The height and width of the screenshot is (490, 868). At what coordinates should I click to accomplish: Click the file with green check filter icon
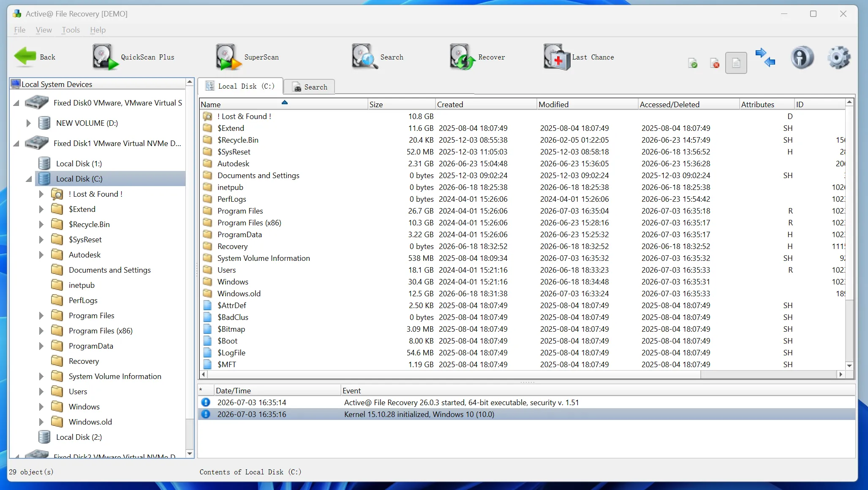click(x=693, y=63)
